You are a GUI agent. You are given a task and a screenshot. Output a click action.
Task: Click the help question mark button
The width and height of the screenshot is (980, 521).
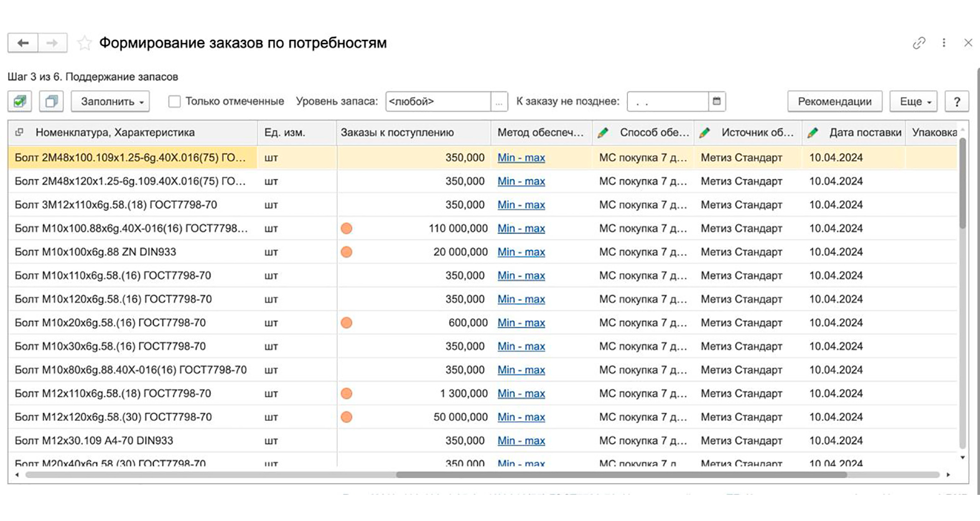click(x=957, y=101)
